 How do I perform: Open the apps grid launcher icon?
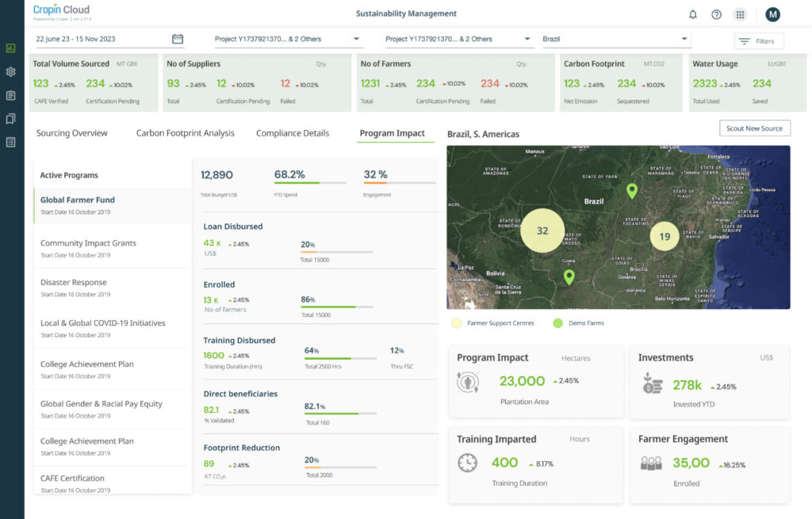740,14
